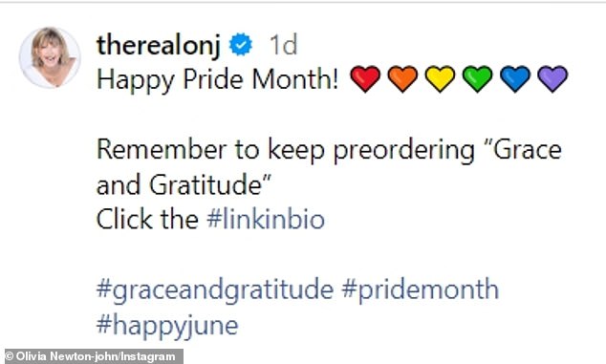Click the Olivia Newton-john/Instagram credit label

pyautogui.click(x=96, y=356)
